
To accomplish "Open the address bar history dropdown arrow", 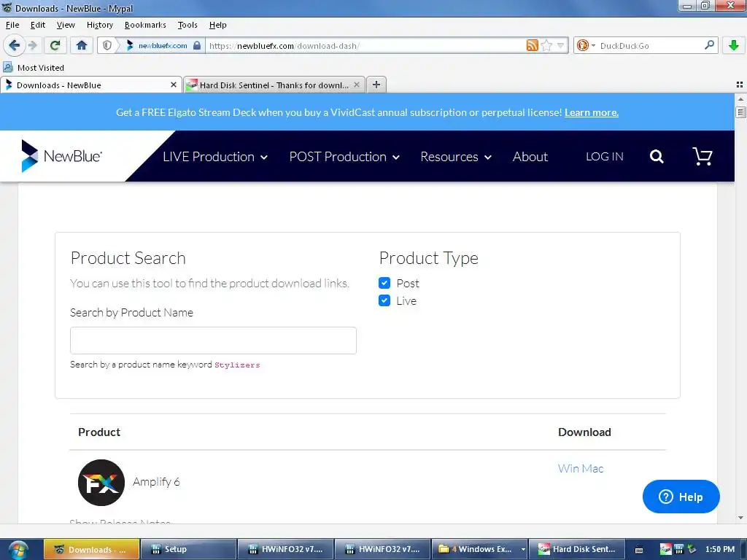I will coord(561,46).
